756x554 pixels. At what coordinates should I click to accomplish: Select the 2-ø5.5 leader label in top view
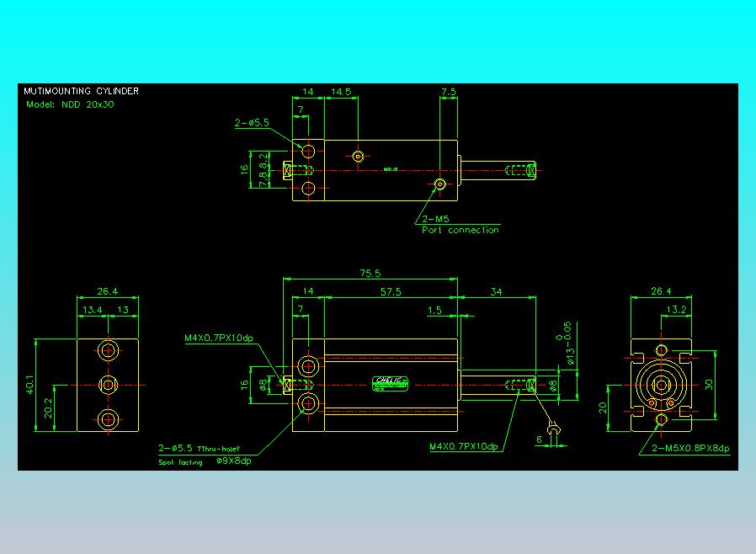click(x=252, y=123)
